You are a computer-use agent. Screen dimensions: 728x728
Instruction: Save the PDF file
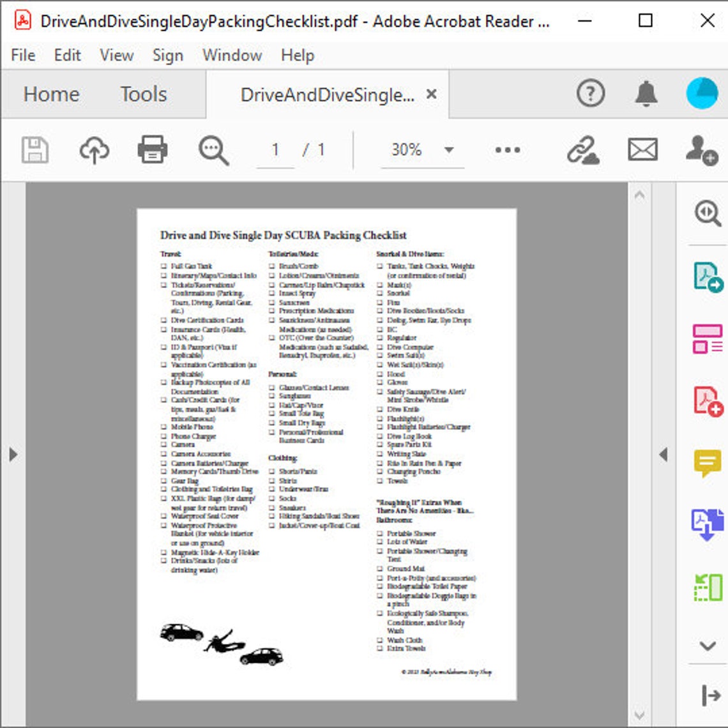35,150
